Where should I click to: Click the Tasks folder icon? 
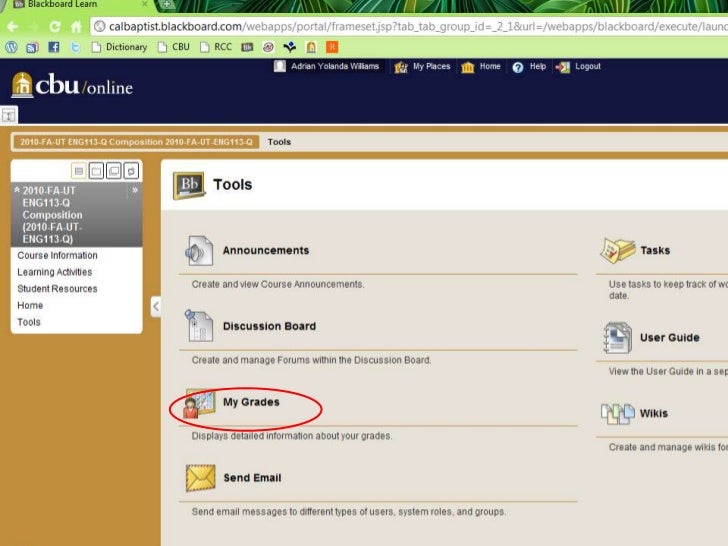(618, 251)
